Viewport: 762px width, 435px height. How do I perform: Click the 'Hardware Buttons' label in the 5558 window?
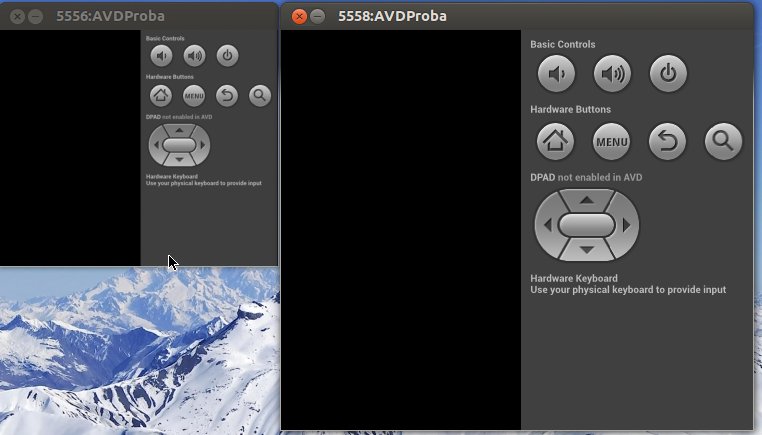[571, 109]
